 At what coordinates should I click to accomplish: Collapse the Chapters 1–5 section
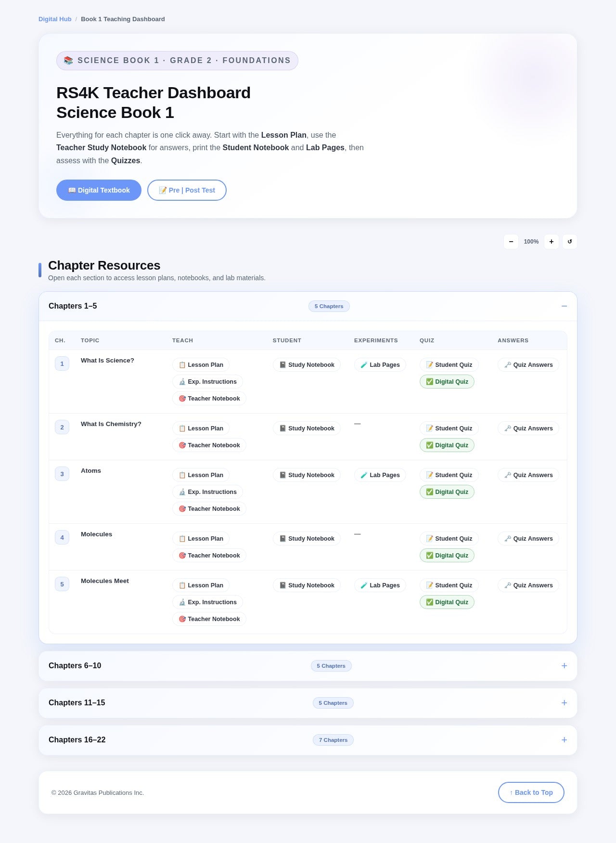308,306
